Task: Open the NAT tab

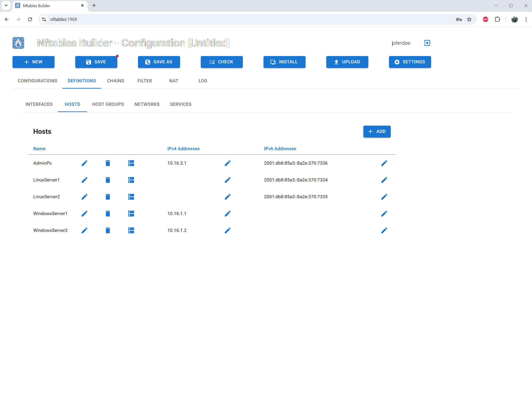Action: click(174, 81)
